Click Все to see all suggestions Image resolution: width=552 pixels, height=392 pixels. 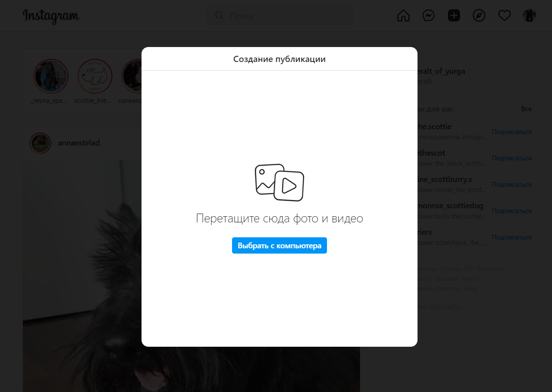[x=526, y=109]
